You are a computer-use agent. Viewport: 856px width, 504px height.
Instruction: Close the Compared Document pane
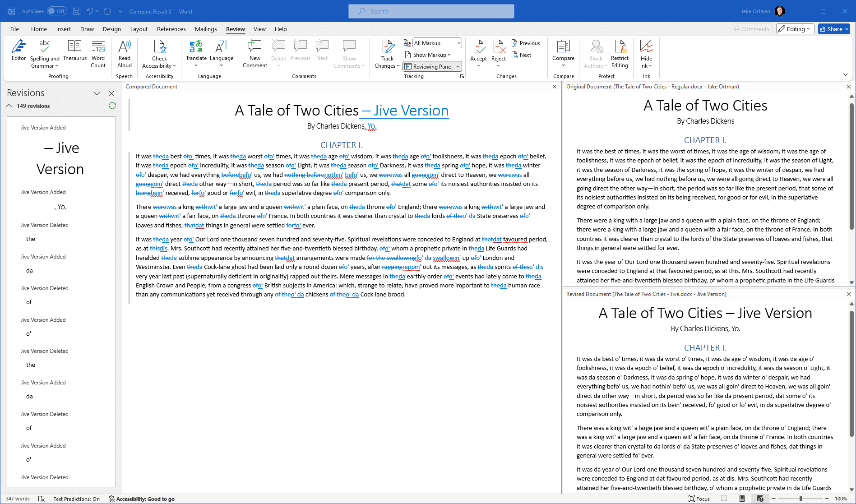[555, 87]
